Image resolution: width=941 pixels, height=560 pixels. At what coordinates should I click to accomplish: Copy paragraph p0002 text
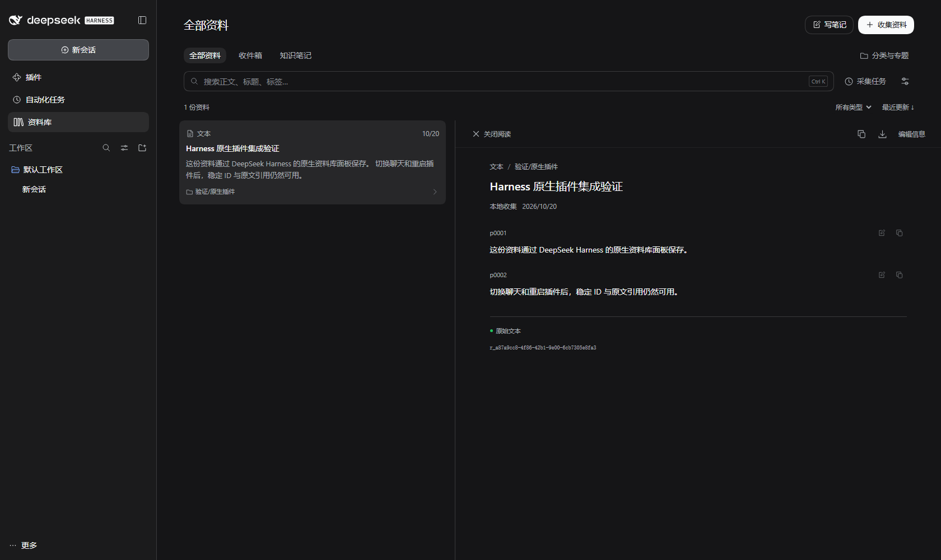(x=899, y=275)
